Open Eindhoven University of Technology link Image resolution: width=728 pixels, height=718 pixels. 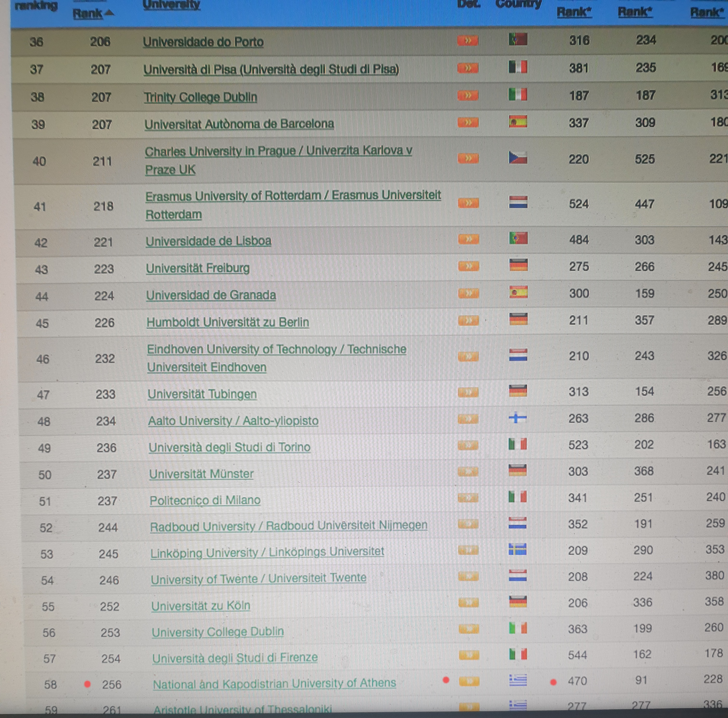pyautogui.click(x=276, y=350)
